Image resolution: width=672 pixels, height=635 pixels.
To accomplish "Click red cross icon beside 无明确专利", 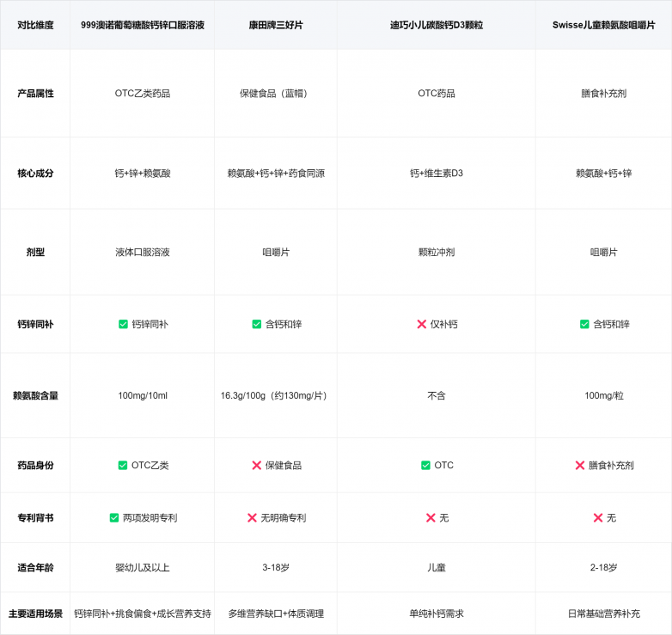I will 252,518.
